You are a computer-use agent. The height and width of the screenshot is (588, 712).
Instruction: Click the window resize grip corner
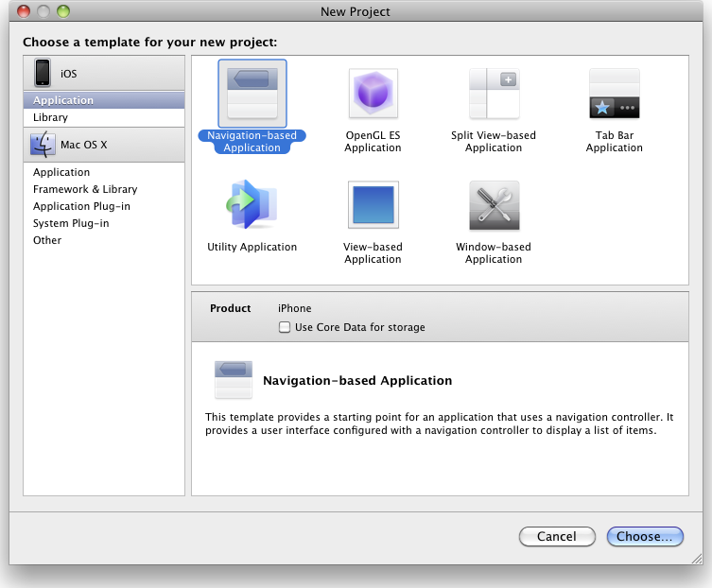coord(697,559)
